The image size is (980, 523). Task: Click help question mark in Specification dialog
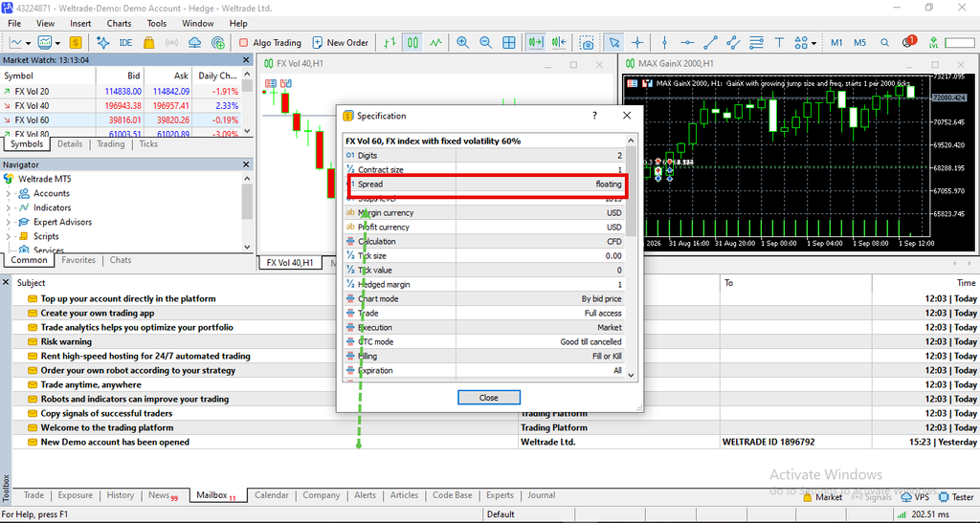pyautogui.click(x=594, y=116)
